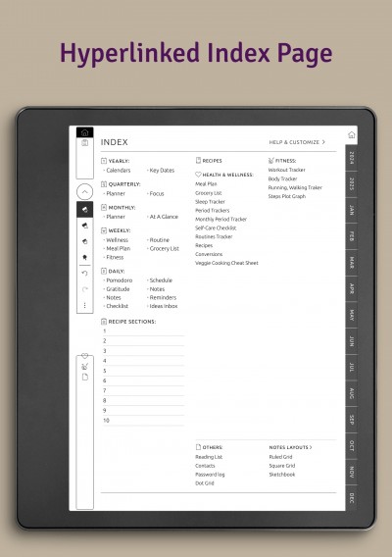Open the three-dot more options menu
392x557 pixels.
pos(84,305)
